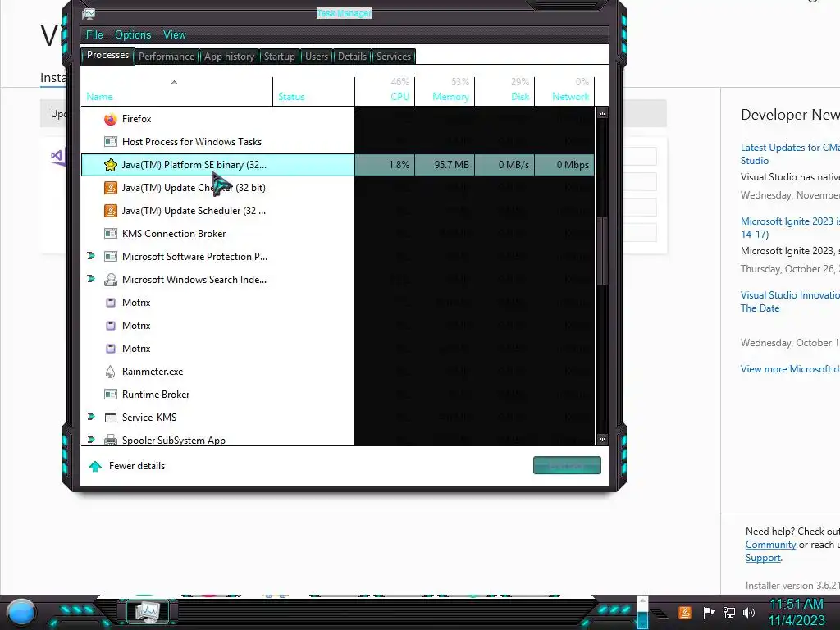The height and width of the screenshot is (630, 840).
Task: Open the Community help link
Action: coord(770,545)
